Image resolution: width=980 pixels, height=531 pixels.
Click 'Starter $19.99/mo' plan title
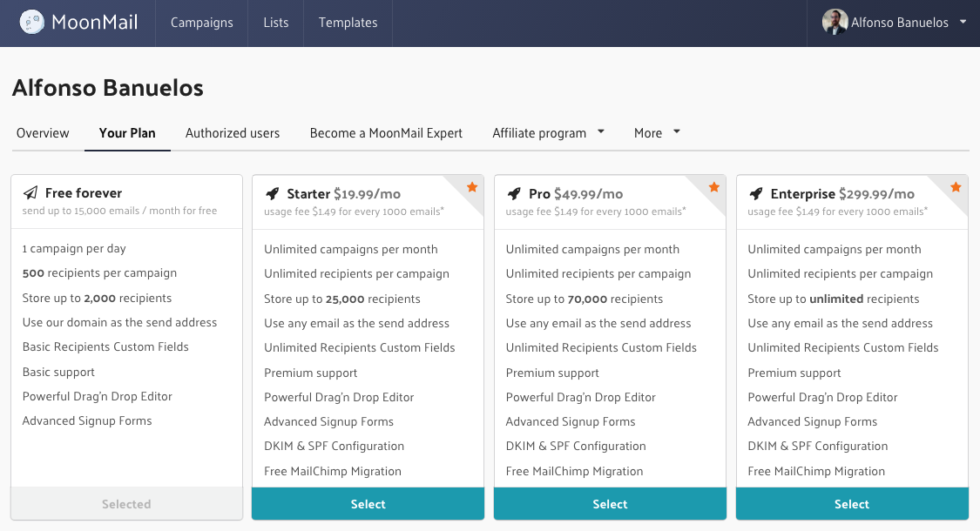pos(343,193)
